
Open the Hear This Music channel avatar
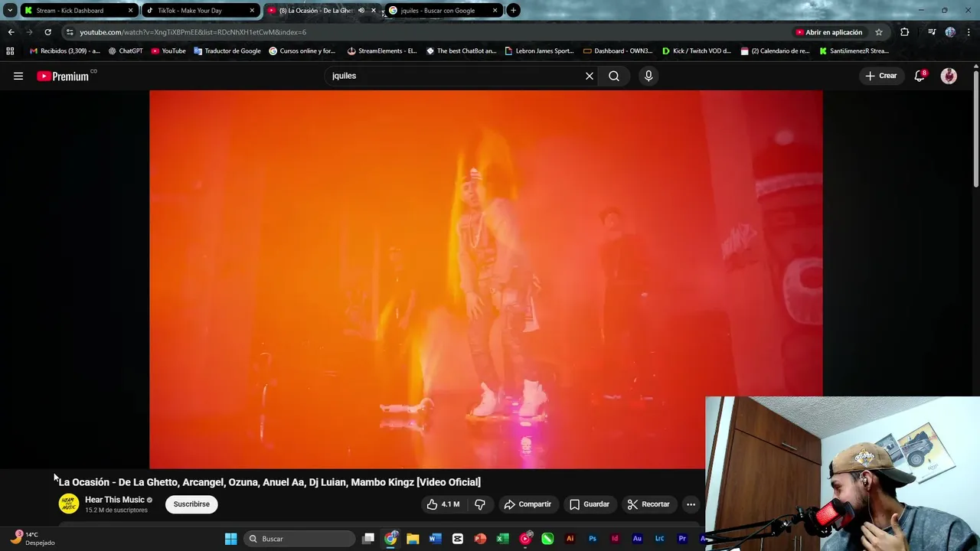pyautogui.click(x=69, y=504)
